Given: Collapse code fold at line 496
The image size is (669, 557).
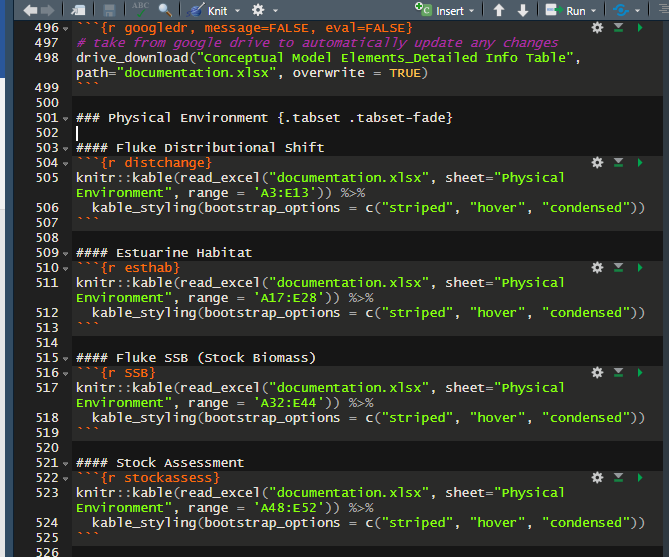Looking at the screenshot, I should coord(65,29).
